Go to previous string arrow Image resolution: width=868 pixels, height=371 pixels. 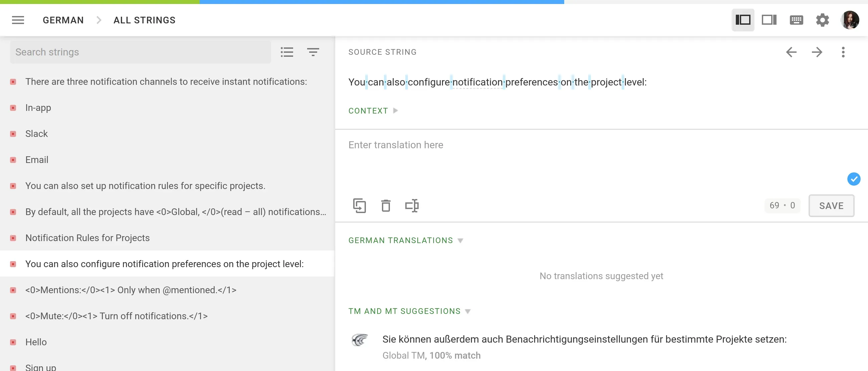(x=791, y=52)
